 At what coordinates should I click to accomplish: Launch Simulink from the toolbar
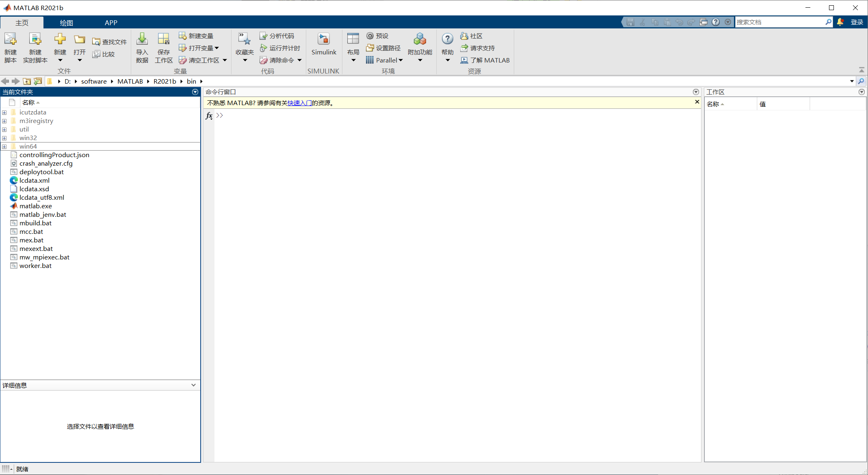click(x=324, y=44)
